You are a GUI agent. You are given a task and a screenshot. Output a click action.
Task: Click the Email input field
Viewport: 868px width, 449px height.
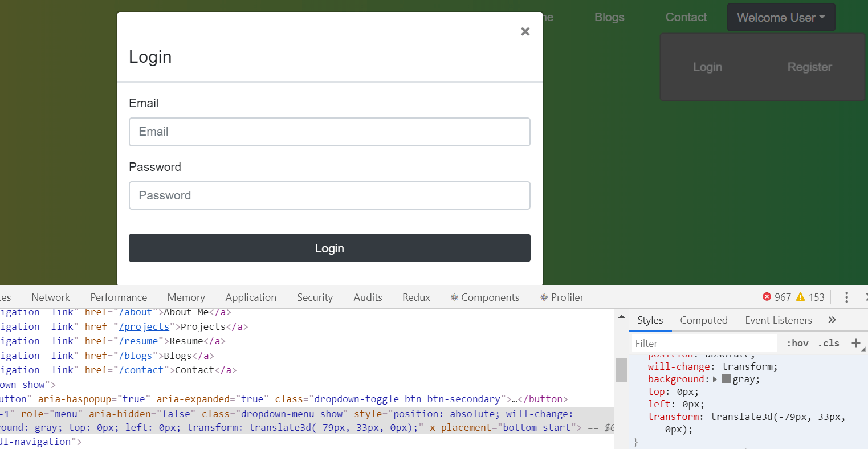click(x=329, y=132)
